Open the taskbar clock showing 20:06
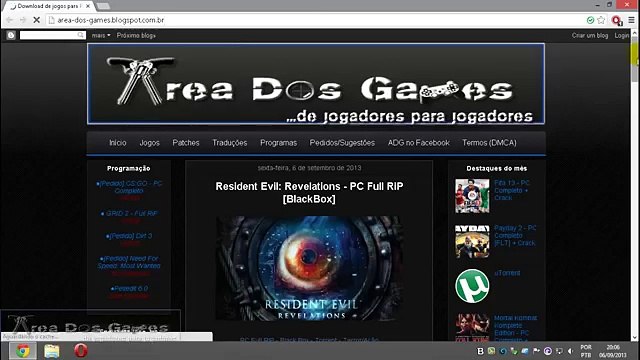640x360 pixels. pos(613,351)
